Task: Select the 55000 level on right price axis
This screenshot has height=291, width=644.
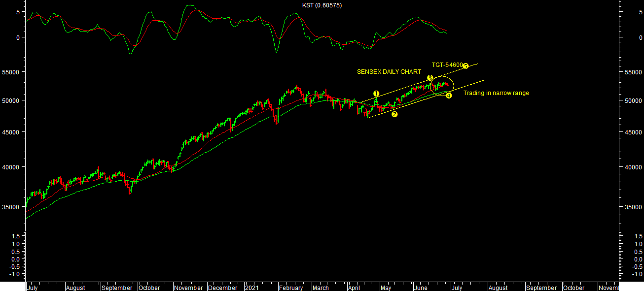Action: coord(634,72)
